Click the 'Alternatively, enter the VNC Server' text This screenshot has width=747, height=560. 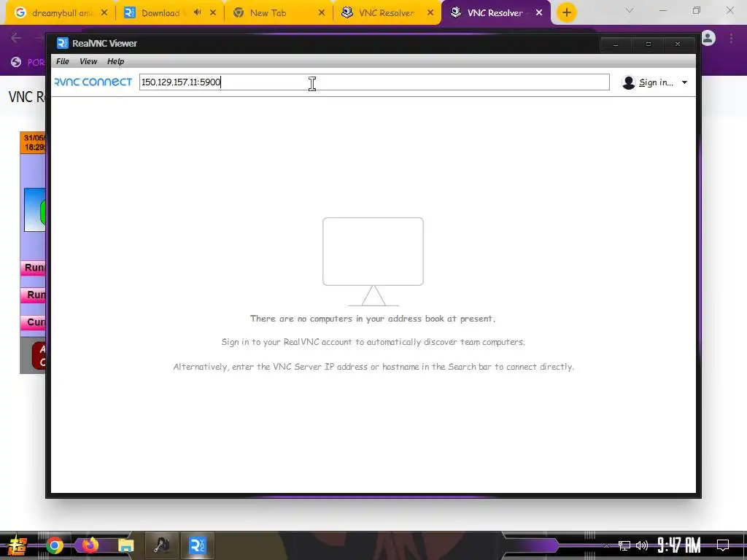pyautogui.click(x=373, y=367)
